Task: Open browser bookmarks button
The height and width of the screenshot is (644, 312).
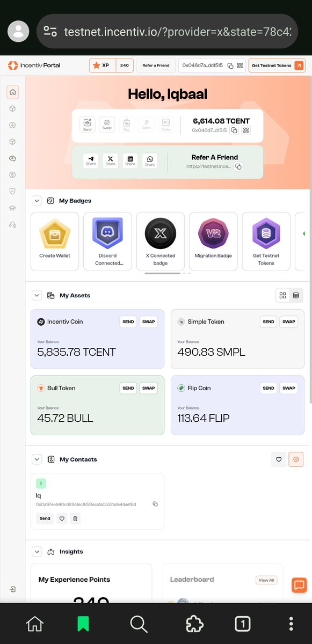Action: coord(83,624)
